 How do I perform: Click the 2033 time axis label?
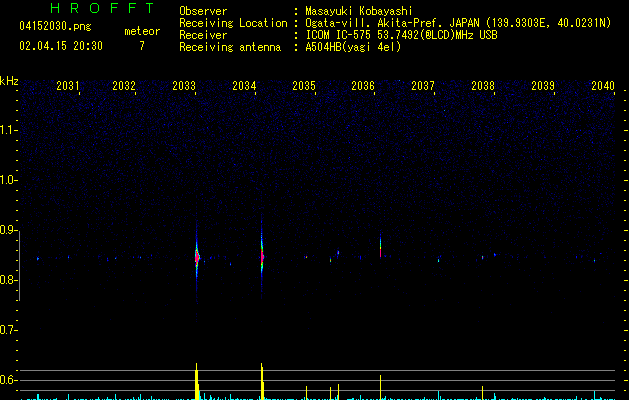[184, 85]
